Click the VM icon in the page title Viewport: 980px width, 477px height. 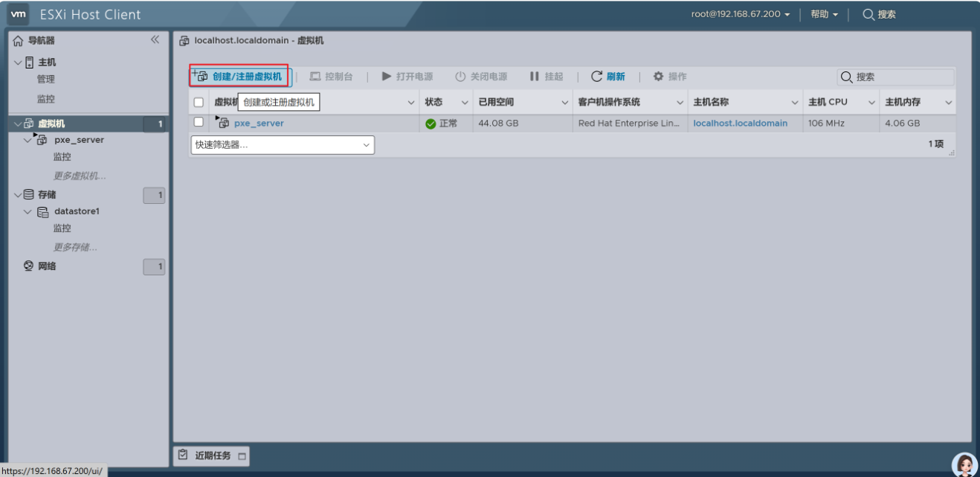pyautogui.click(x=184, y=41)
